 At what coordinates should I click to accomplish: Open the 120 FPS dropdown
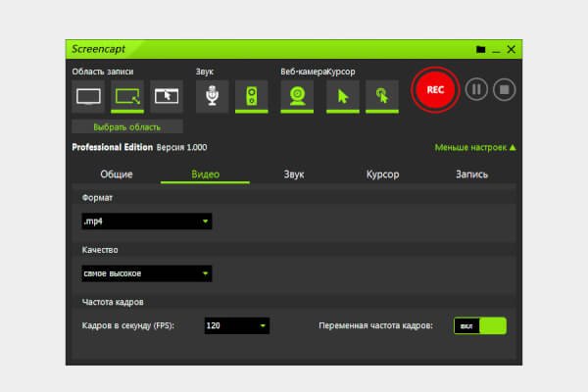tap(237, 325)
